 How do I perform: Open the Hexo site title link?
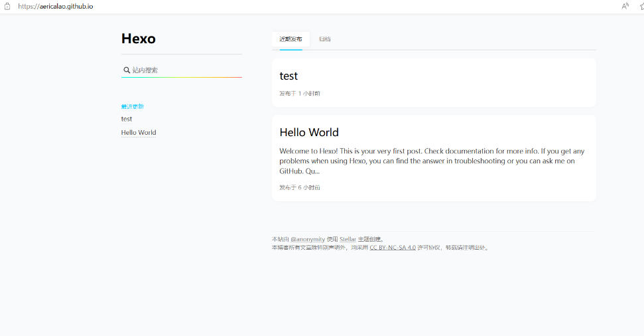(138, 39)
